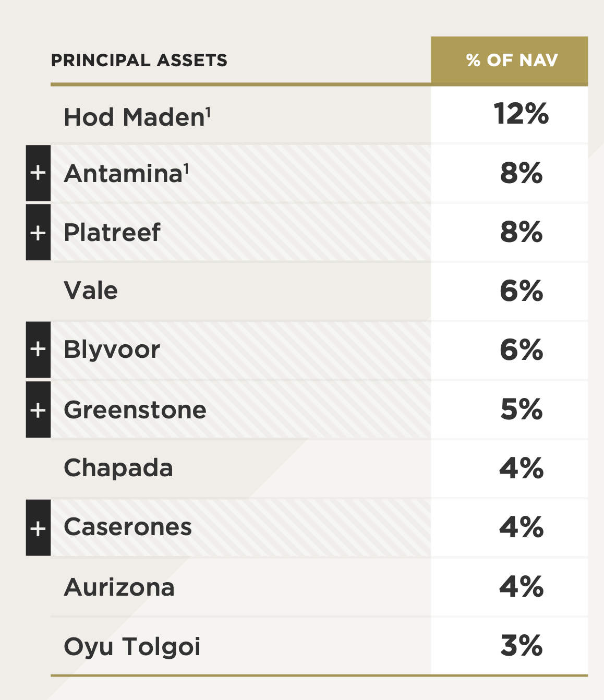Image resolution: width=604 pixels, height=700 pixels.
Task: Click the Aurizona row label
Action: tap(119, 587)
